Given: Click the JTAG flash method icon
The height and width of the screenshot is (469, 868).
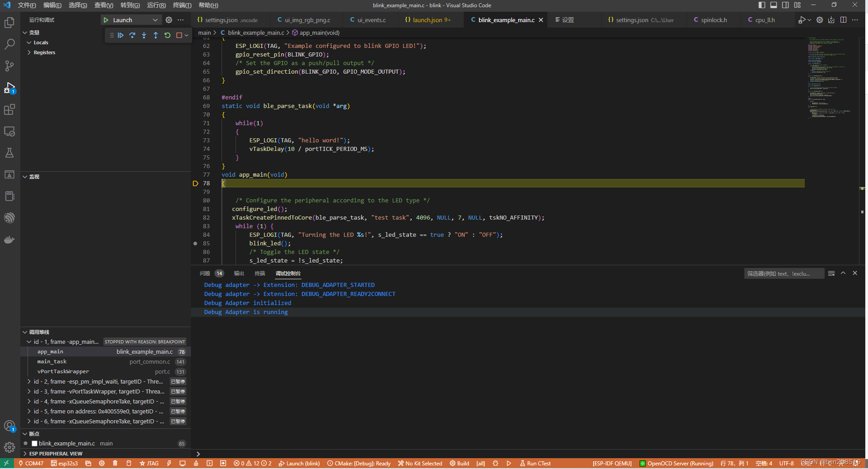Looking at the screenshot, I should pos(149,463).
